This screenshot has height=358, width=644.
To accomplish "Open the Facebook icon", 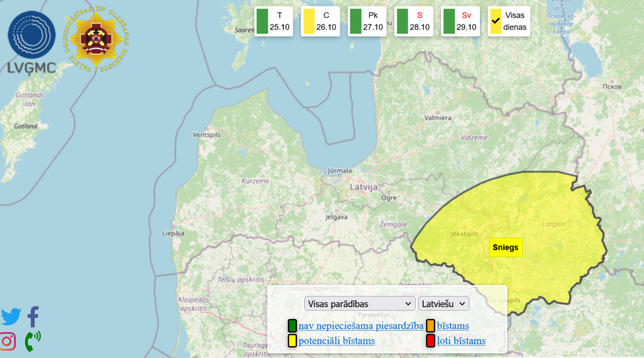I will tap(33, 316).
